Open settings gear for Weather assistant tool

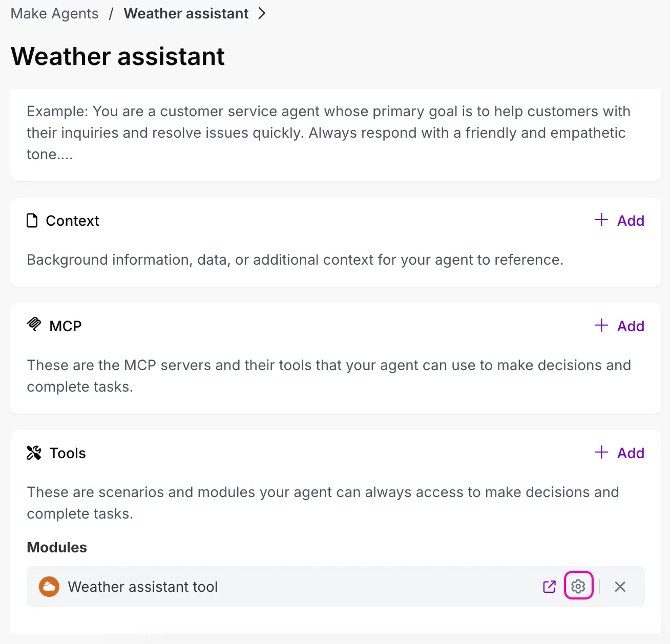pos(578,586)
